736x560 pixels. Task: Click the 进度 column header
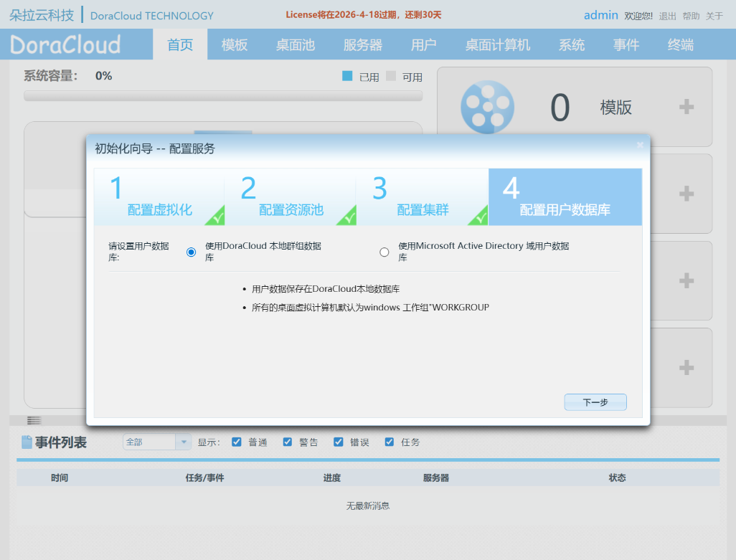pyautogui.click(x=332, y=478)
